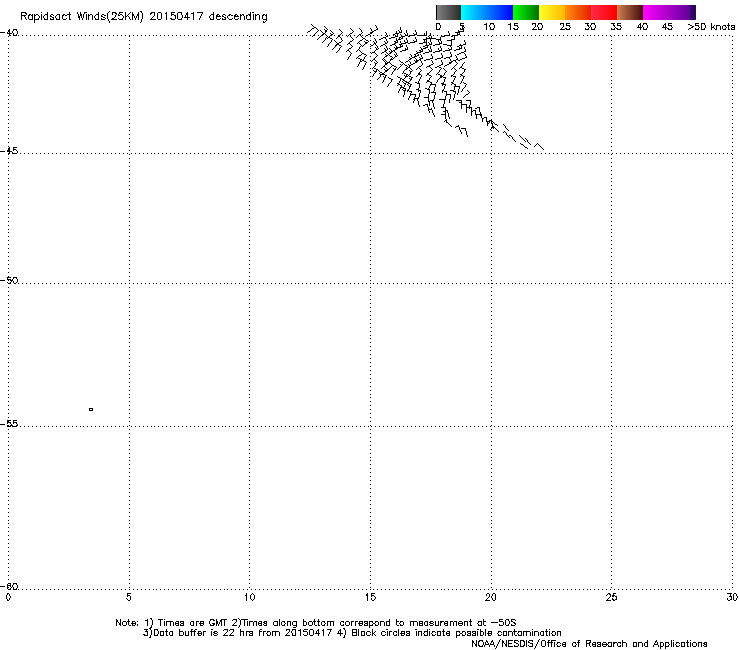This screenshot has width=740, height=650.
Task: Click the magenta-purple 40-50 knots color band
Action: pyautogui.click(x=669, y=12)
